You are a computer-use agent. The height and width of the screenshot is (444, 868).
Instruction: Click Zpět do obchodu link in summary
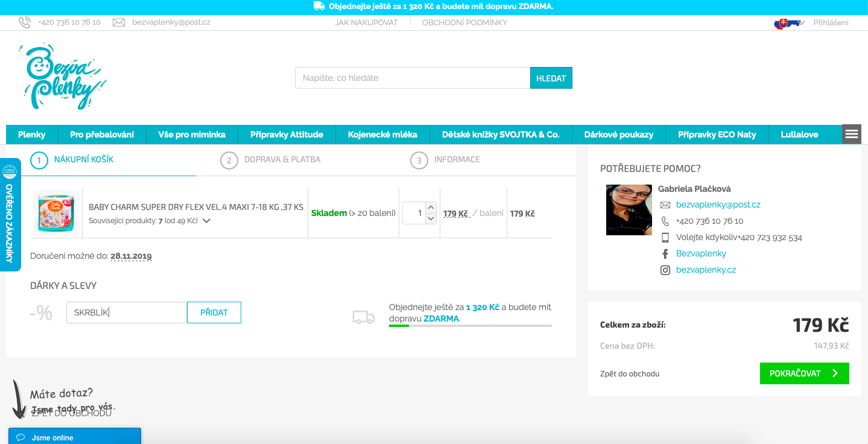(630, 374)
